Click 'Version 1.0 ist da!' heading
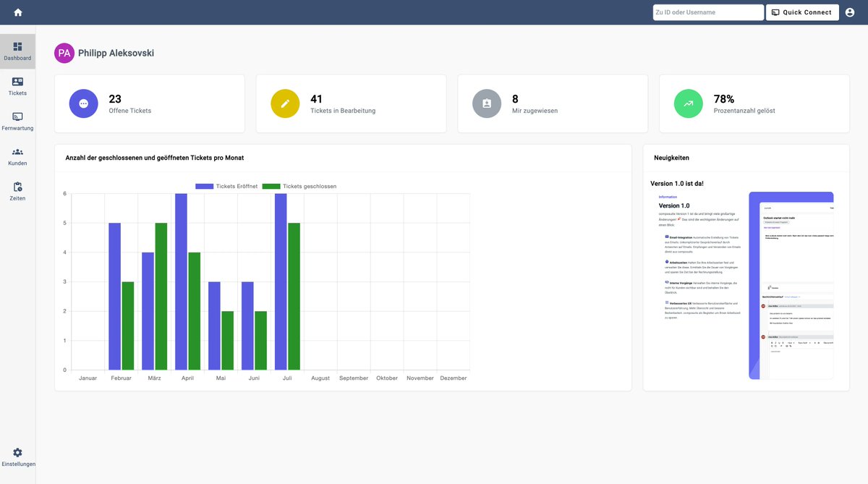The image size is (868, 484). pos(677,184)
